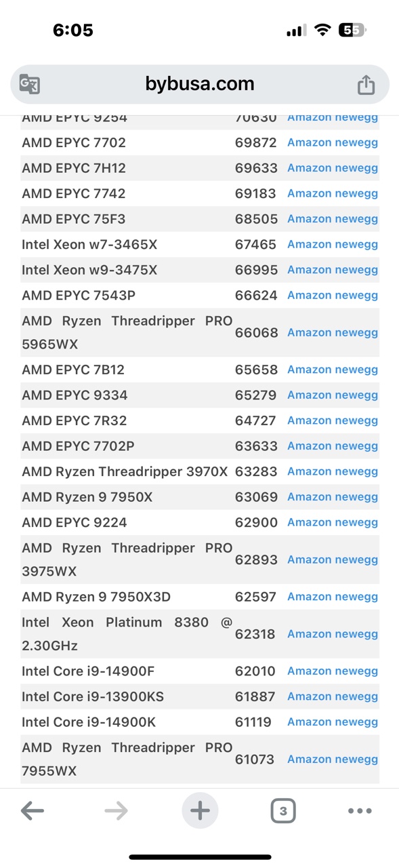Open newegg link for Ryzen 9 7950X3D

[356, 597]
